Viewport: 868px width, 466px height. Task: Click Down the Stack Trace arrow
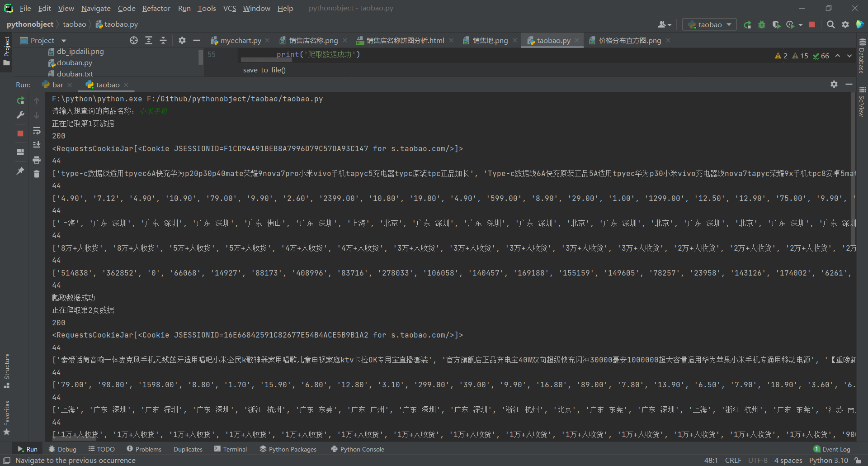37,115
